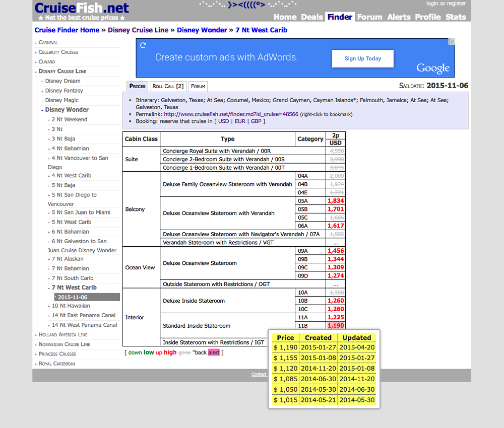Viewport: 504px width, 428px height.
Task: Select Disney Fantasy ship
Action: tap(64, 91)
